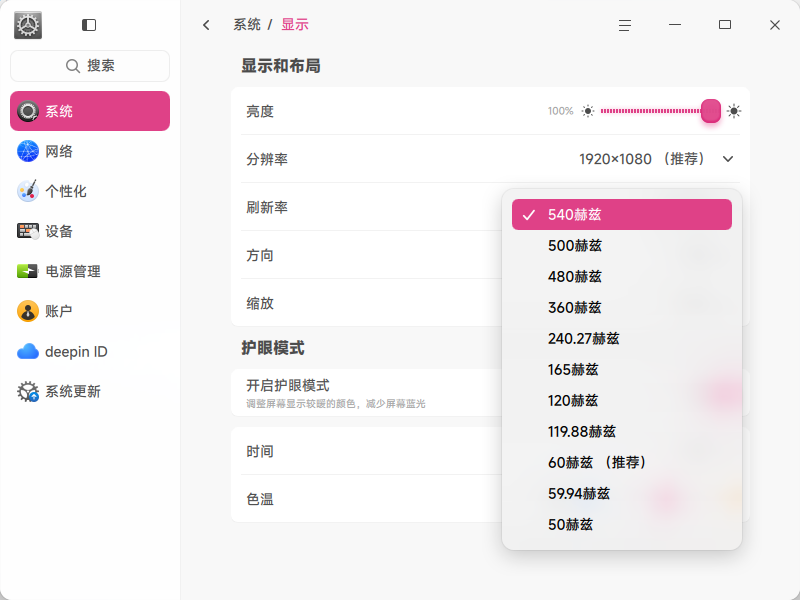This screenshot has width=800, height=600.
Task: Choose 119.88赫兹 option
Action: tap(621, 432)
